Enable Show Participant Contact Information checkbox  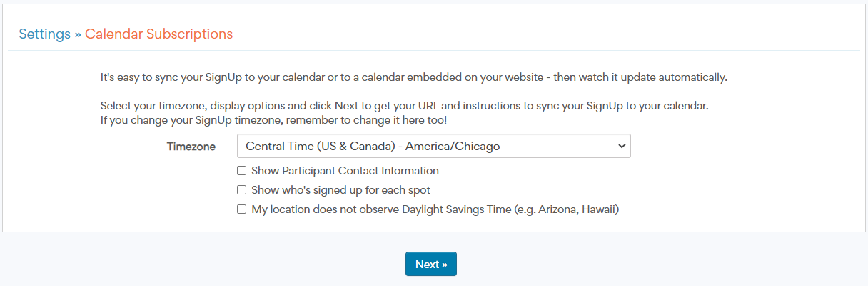(242, 171)
